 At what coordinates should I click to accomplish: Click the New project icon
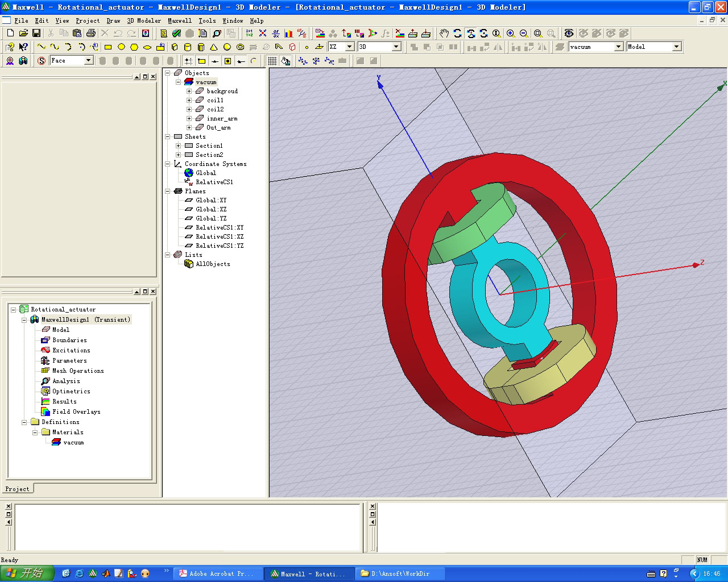pyautogui.click(x=10, y=34)
